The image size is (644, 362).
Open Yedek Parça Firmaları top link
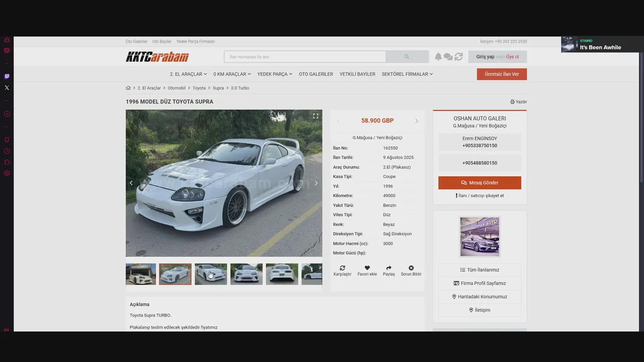tap(196, 42)
